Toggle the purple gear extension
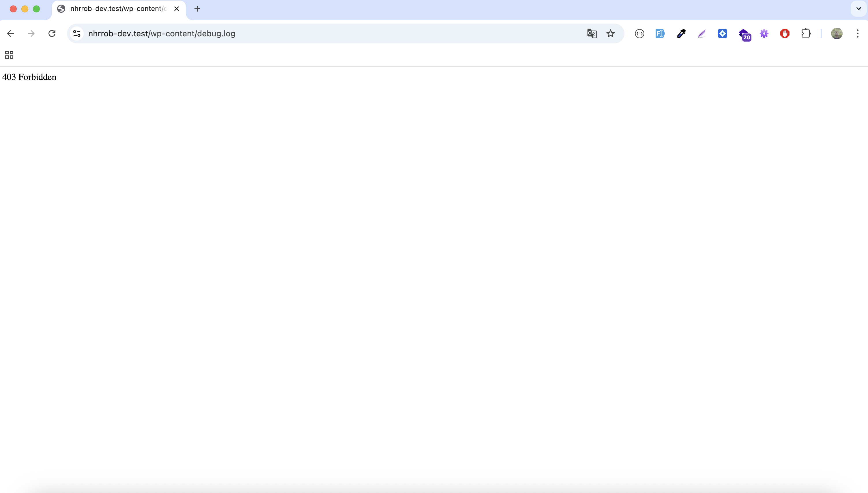Image resolution: width=868 pixels, height=493 pixels. click(x=764, y=33)
